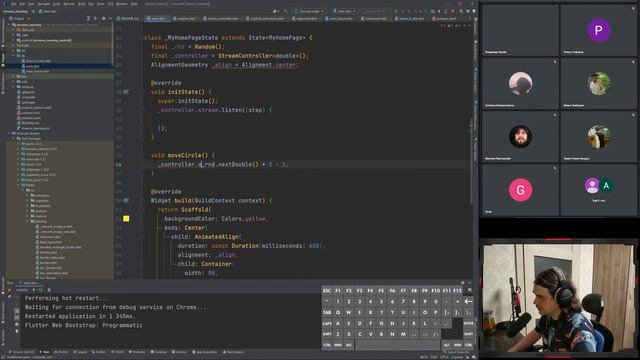Click ESC key on on-screen keyboard

327,291
